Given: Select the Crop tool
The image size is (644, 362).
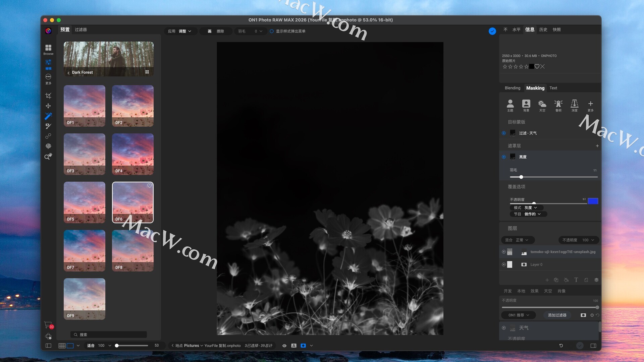Looking at the screenshot, I should (x=48, y=96).
